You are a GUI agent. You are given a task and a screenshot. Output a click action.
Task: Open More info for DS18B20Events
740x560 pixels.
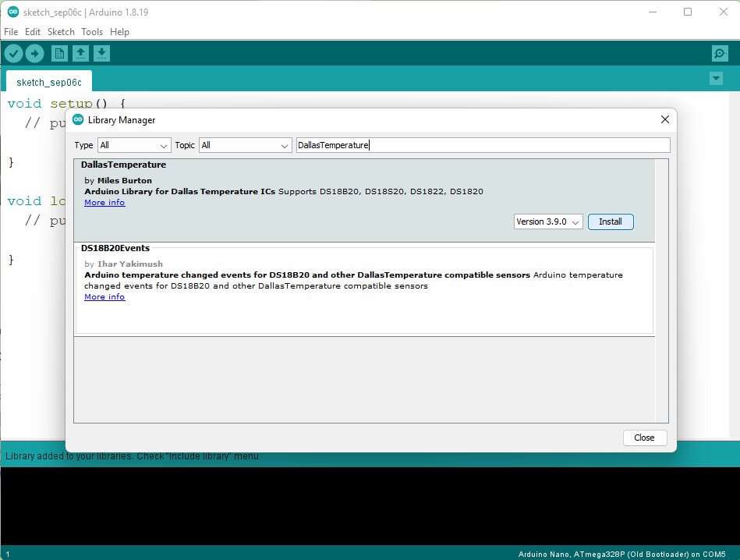pyautogui.click(x=104, y=297)
